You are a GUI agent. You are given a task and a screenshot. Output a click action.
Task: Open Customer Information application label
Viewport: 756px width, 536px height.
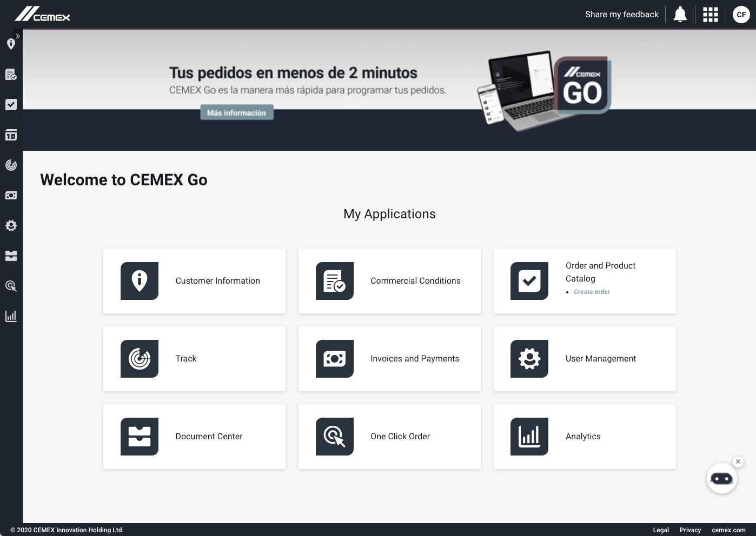pyautogui.click(x=217, y=281)
